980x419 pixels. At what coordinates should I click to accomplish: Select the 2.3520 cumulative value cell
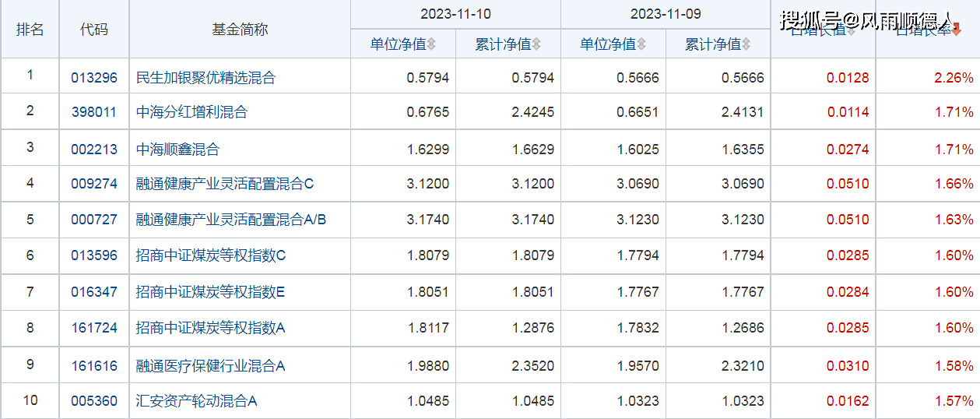533,365
